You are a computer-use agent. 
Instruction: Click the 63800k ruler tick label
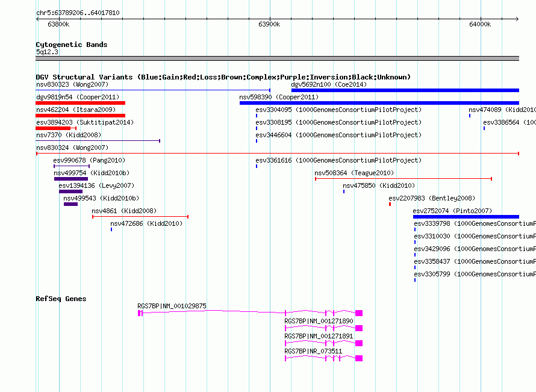pyautogui.click(x=58, y=24)
